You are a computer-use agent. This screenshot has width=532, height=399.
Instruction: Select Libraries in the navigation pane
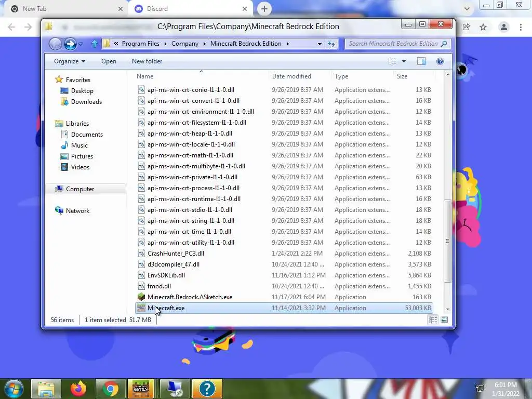click(77, 124)
